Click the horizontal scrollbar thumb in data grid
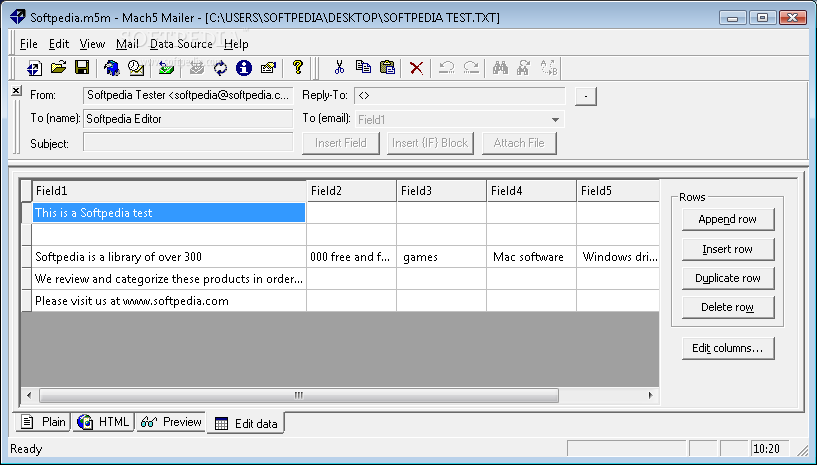This screenshot has width=817, height=465. (299, 395)
